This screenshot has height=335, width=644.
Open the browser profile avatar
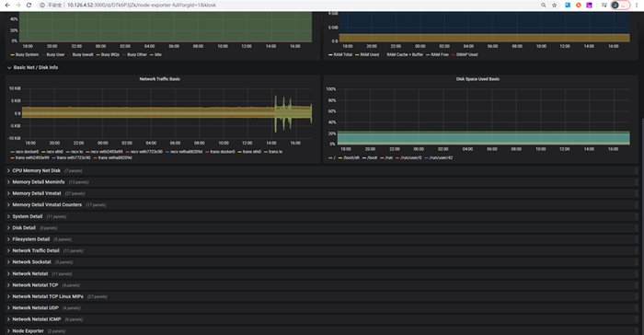[x=615, y=5]
